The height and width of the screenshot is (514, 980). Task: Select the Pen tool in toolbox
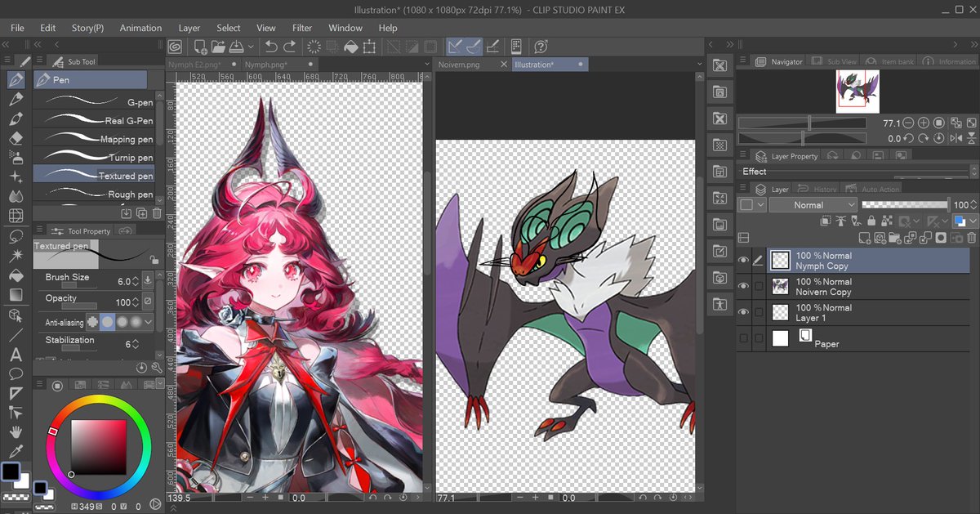16,80
